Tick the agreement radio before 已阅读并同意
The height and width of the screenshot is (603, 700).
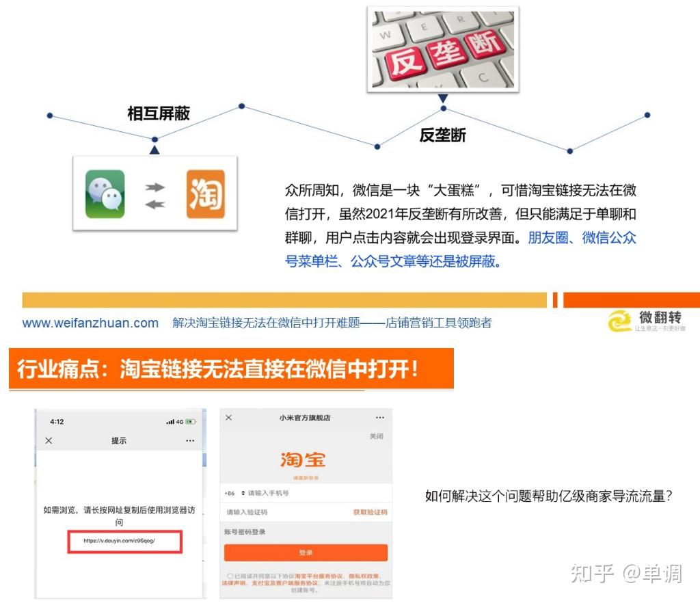coord(230,576)
